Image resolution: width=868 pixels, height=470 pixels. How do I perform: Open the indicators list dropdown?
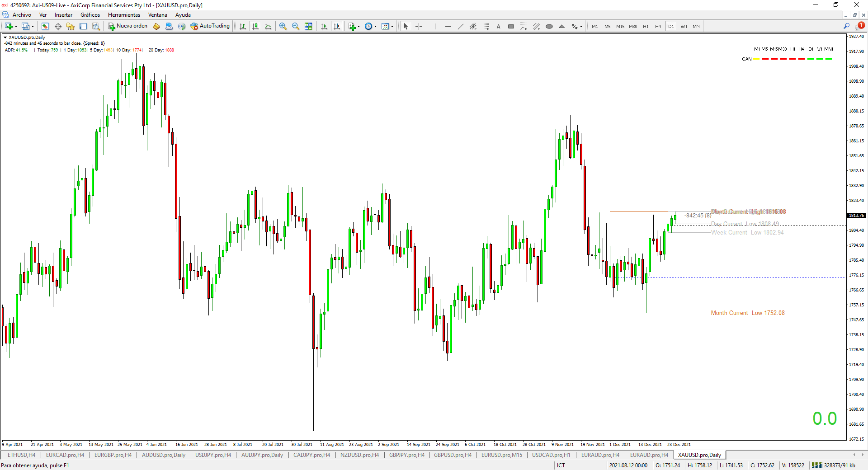click(359, 26)
